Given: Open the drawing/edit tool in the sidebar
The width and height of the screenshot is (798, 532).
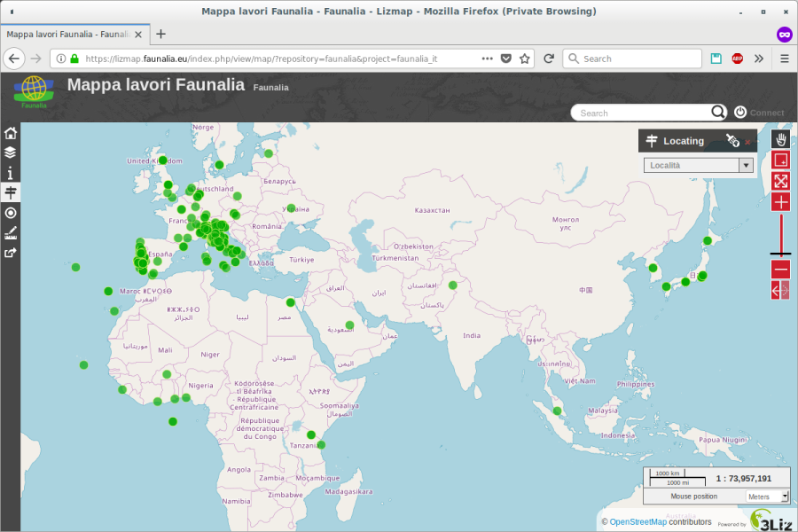Looking at the screenshot, I should pos(10,232).
